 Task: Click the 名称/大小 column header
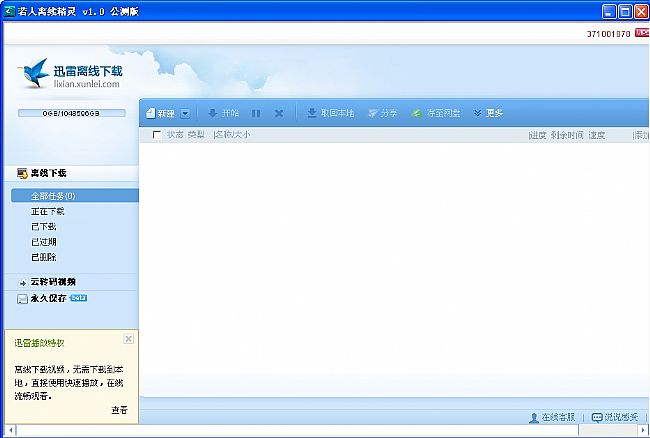pos(233,135)
